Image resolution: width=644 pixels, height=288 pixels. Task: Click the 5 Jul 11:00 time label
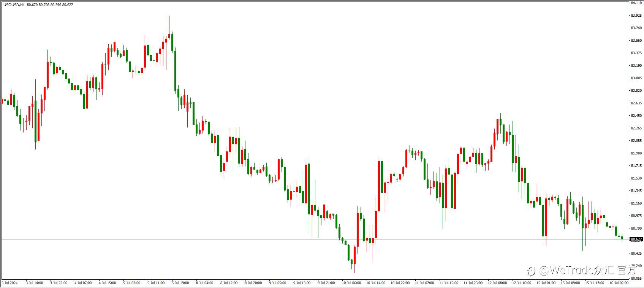tap(156, 283)
